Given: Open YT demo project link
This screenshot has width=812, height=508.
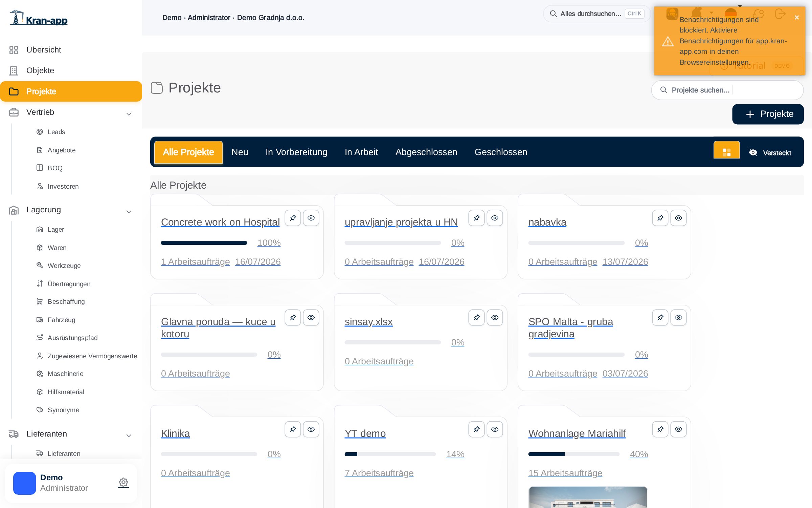Looking at the screenshot, I should (365, 433).
